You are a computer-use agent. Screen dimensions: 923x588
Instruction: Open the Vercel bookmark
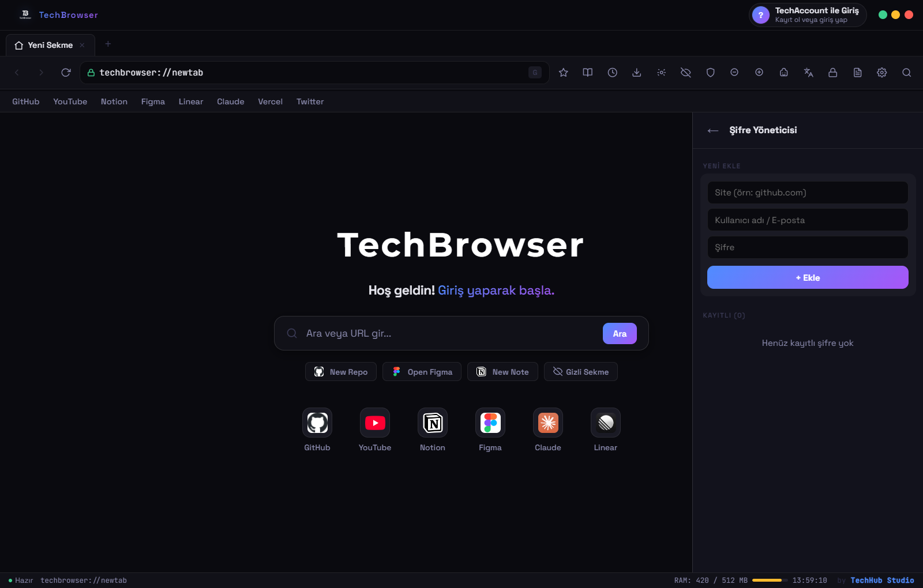coord(271,101)
